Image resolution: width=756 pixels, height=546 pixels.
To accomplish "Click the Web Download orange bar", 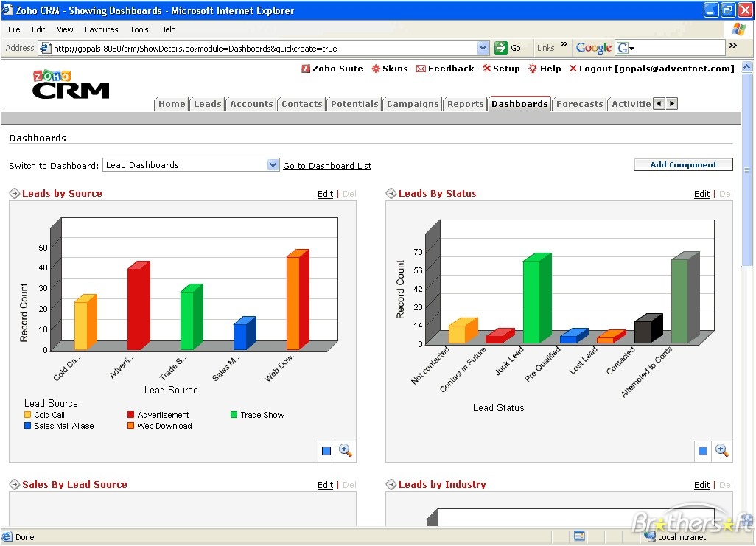I will (x=298, y=300).
